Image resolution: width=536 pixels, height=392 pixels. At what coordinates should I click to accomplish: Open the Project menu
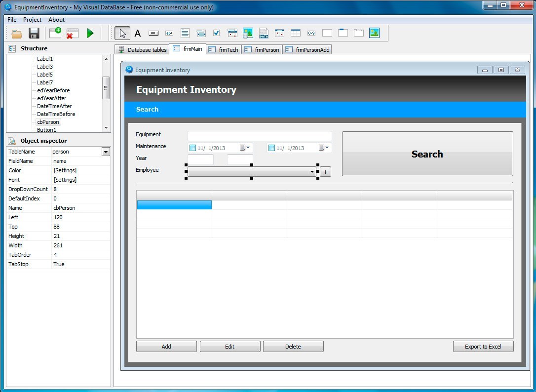pyautogui.click(x=32, y=20)
